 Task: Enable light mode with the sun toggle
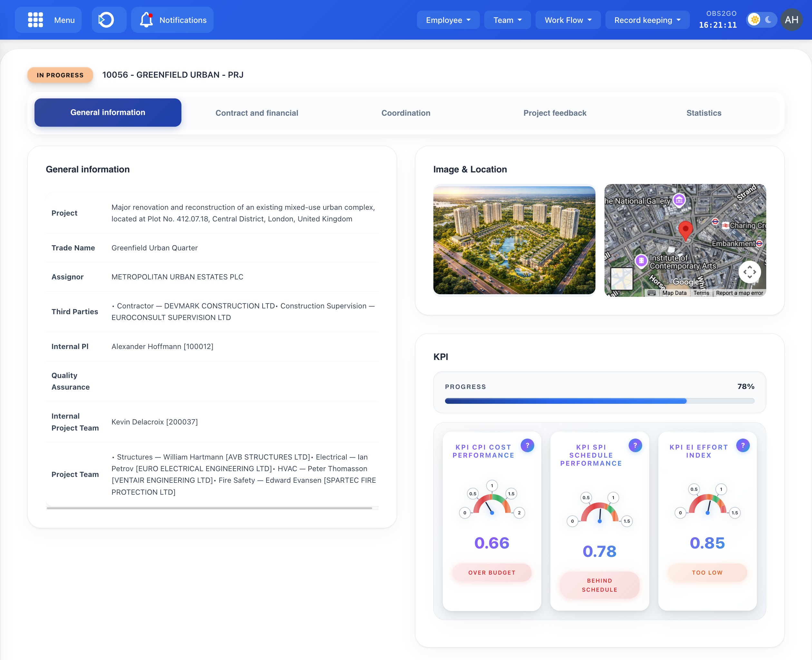tap(754, 20)
